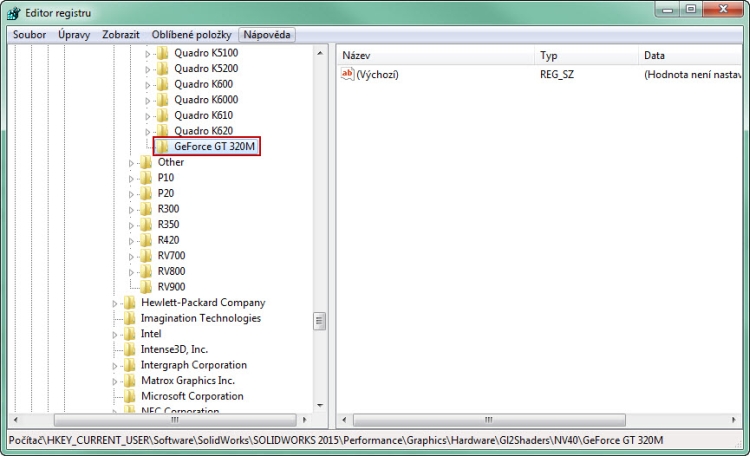750x456 pixels.
Task: Click the P20 folder icon
Action: 146,193
